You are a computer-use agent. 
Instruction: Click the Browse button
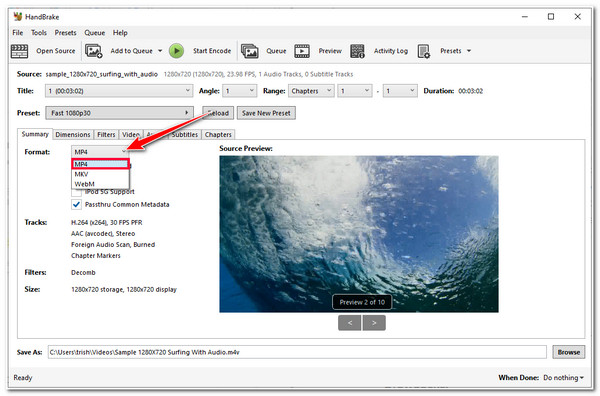tap(569, 352)
